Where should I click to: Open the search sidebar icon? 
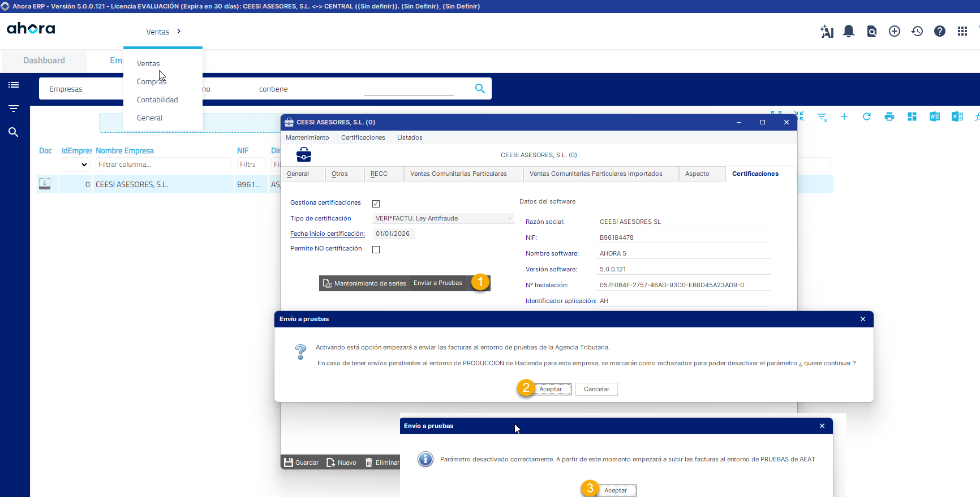point(14,132)
